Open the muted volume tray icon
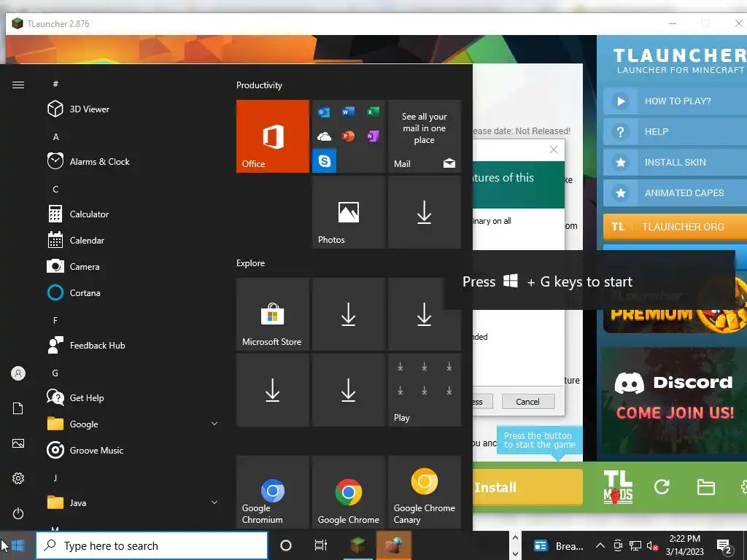The height and width of the screenshot is (560, 747). click(x=653, y=546)
